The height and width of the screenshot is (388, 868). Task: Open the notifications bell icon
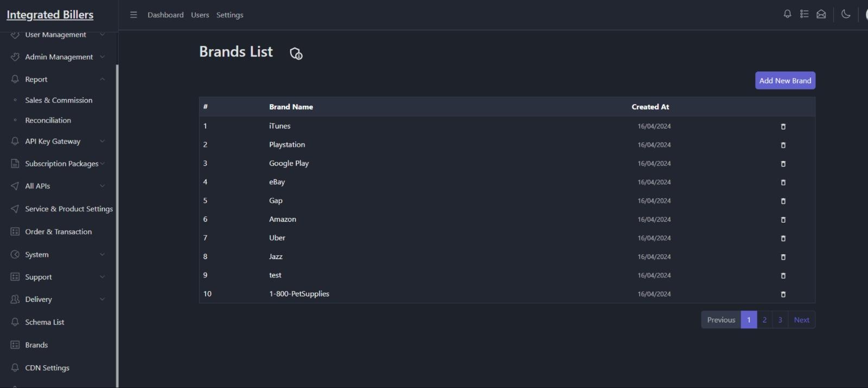point(787,14)
